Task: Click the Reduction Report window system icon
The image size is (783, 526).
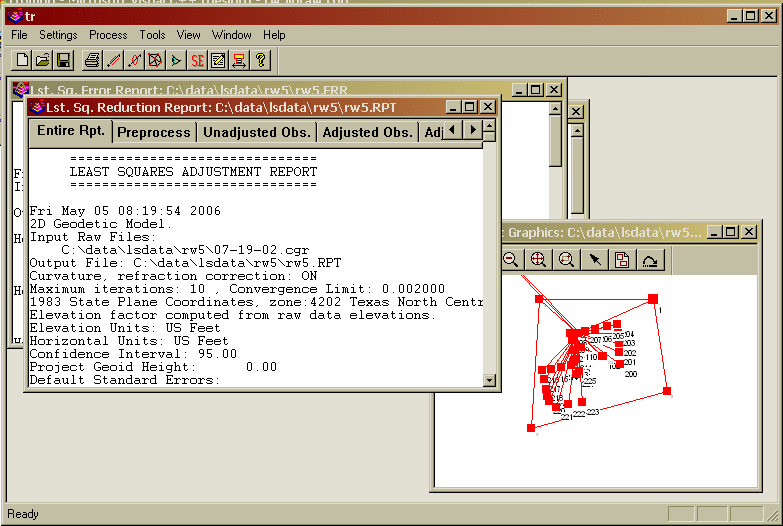Action: (36, 107)
